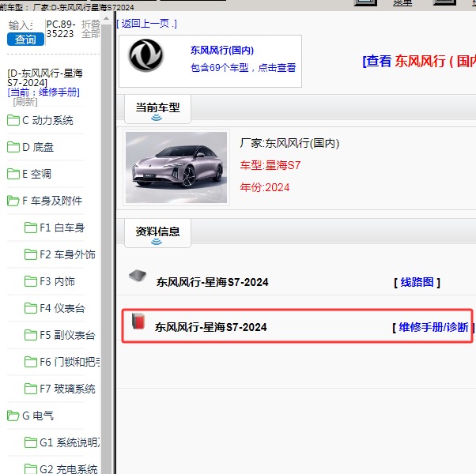Click the 厂家:东风风行(国内) text

(289, 143)
